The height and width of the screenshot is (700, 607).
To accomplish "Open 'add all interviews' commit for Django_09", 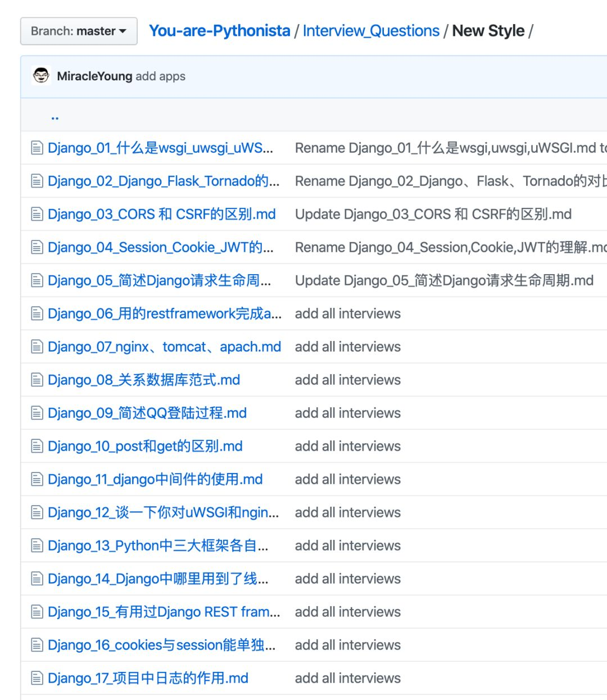I will (x=348, y=413).
